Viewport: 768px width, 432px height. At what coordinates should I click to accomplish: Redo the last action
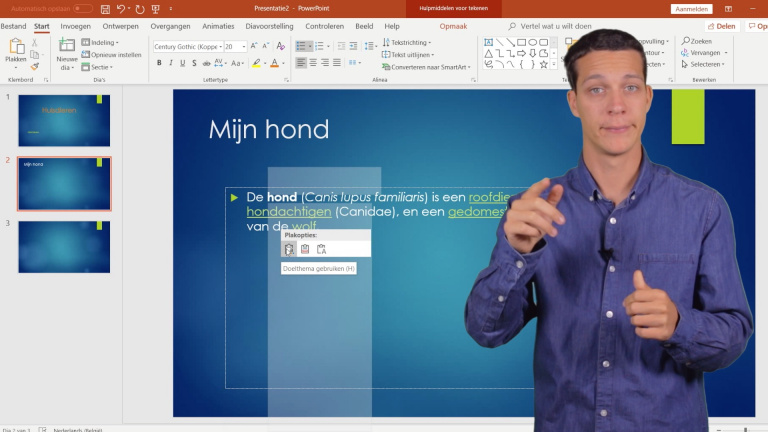pos(140,9)
